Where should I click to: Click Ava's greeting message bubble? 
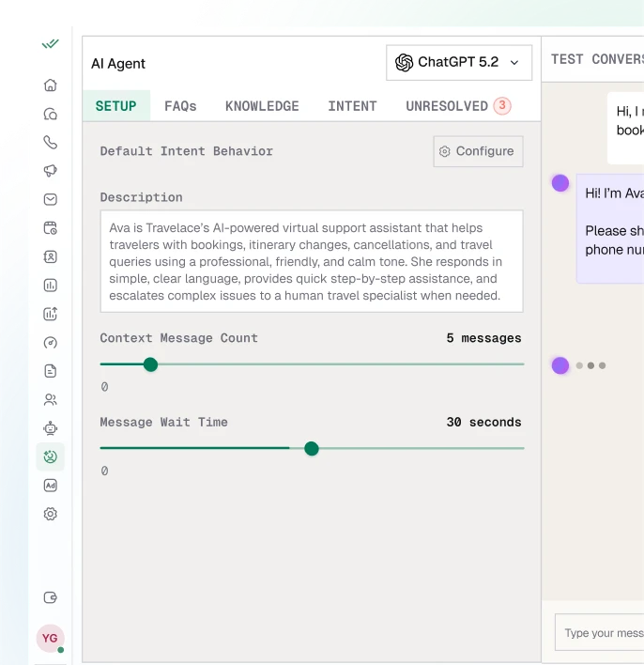pos(610,228)
